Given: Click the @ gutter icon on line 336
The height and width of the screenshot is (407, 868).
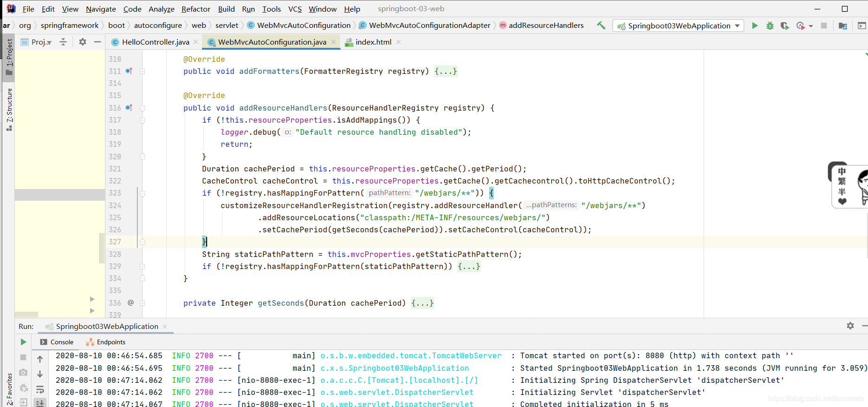Looking at the screenshot, I should (x=131, y=302).
